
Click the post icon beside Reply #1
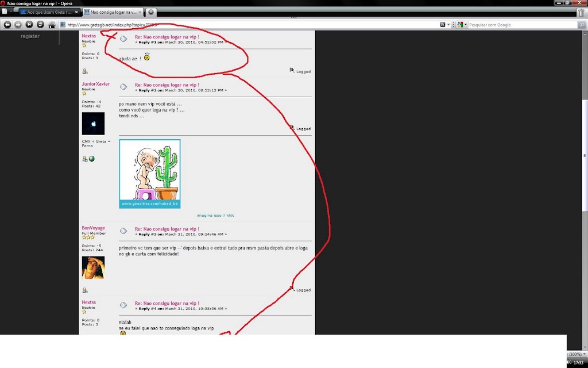click(x=123, y=39)
